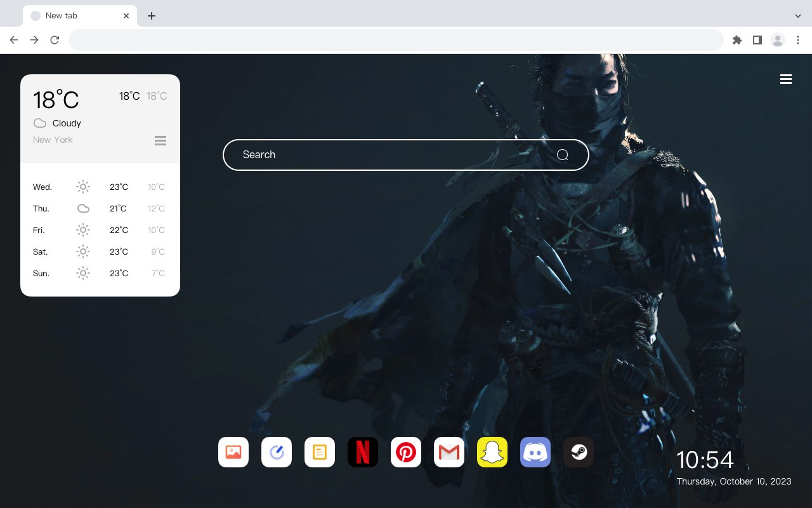Click the browser address bar
The image size is (812, 508).
[x=396, y=40]
